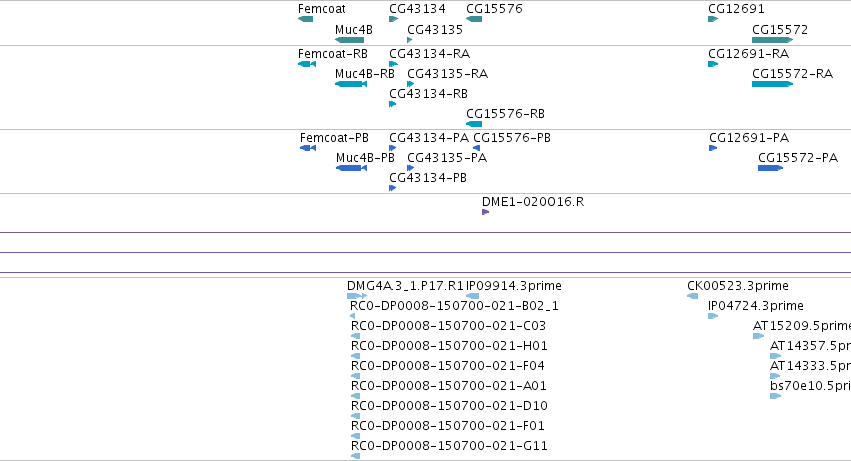Click the Muc4B-RB transcript glyph
This screenshot has height=461, width=851.
pyautogui.click(x=351, y=84)
